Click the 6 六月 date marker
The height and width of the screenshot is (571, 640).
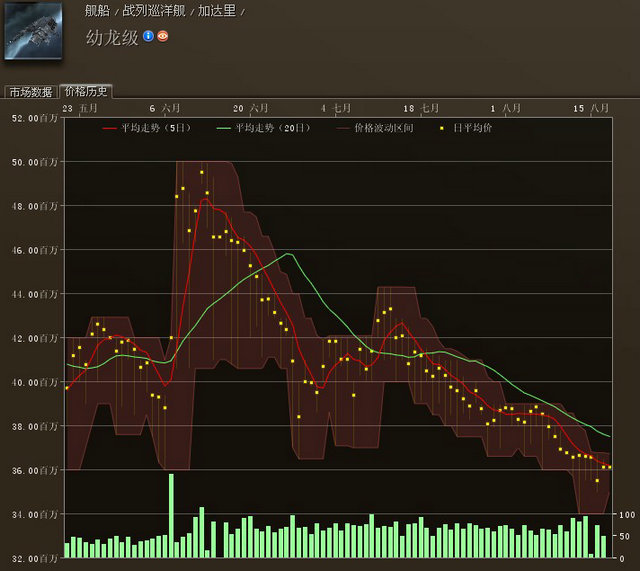point(166,107)
